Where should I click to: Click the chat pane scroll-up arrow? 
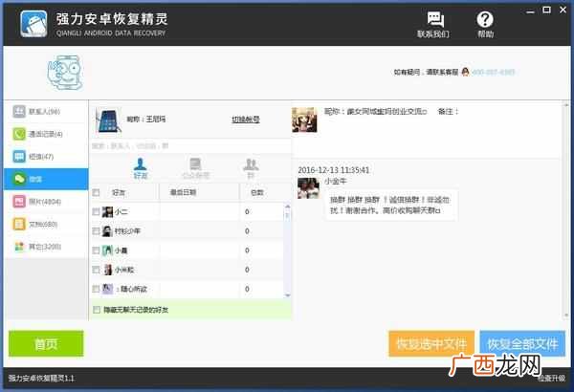(x=566, y=105)
